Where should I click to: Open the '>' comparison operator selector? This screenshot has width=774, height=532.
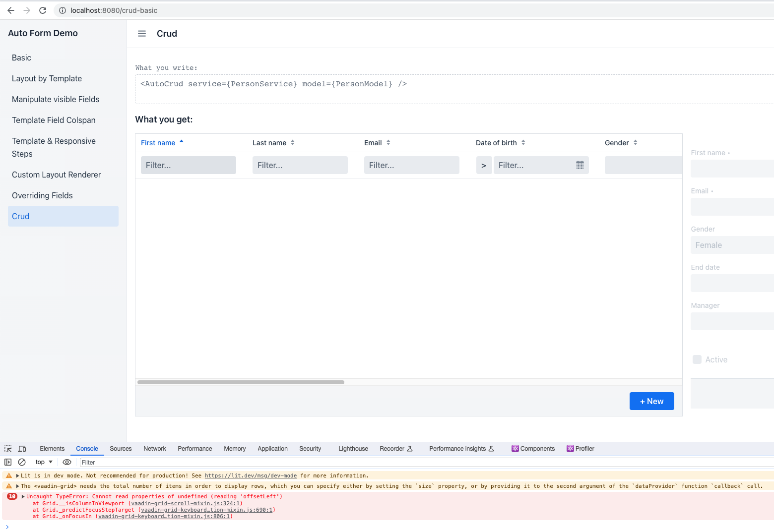coord(484,165)
